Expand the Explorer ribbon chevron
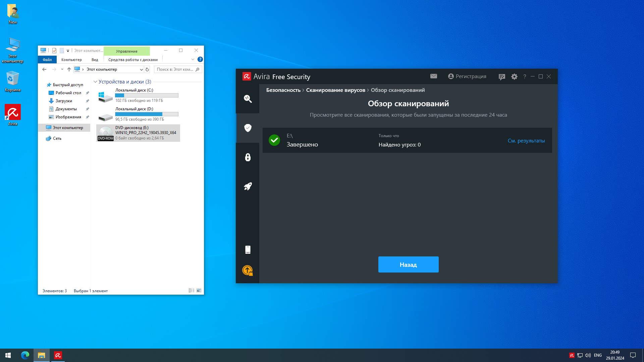Viewport: 644px width, 362px height. [x=193, y=60]
